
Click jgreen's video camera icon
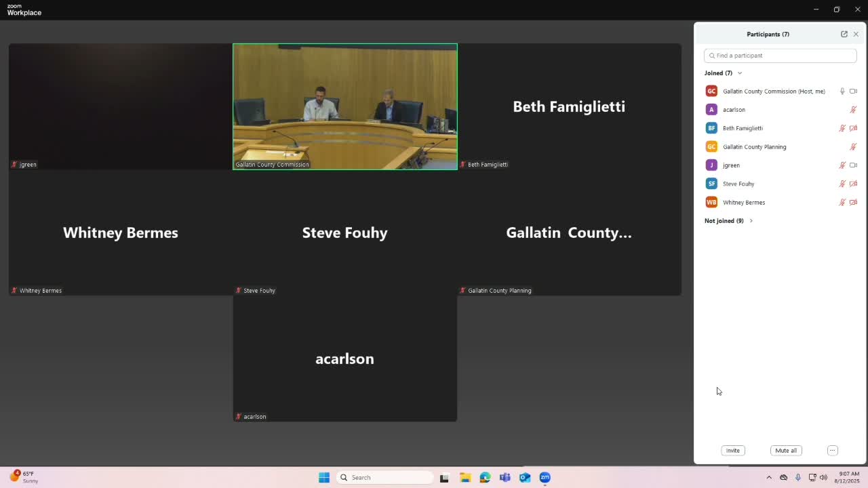853,165
